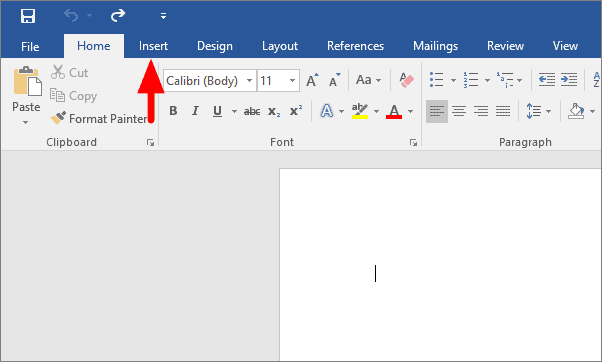Click inside the blank document page
Screen dimensions: 602x362
[x=440, y=265]
